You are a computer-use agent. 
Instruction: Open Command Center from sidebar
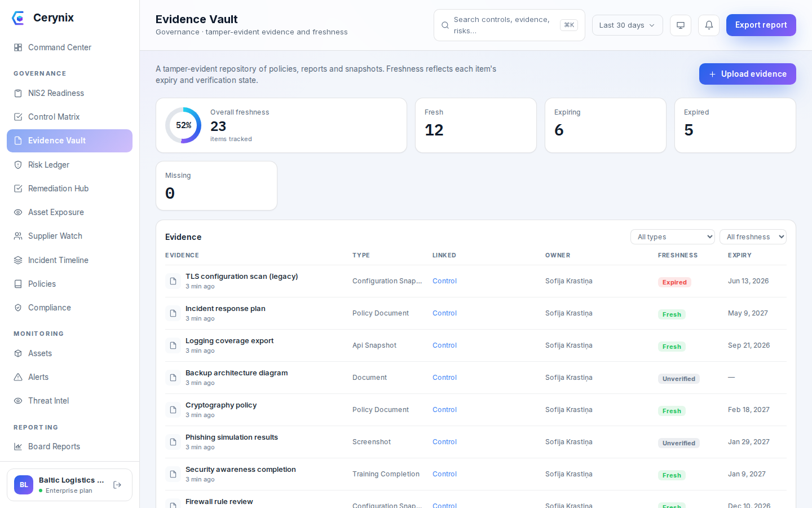point(69,47)
